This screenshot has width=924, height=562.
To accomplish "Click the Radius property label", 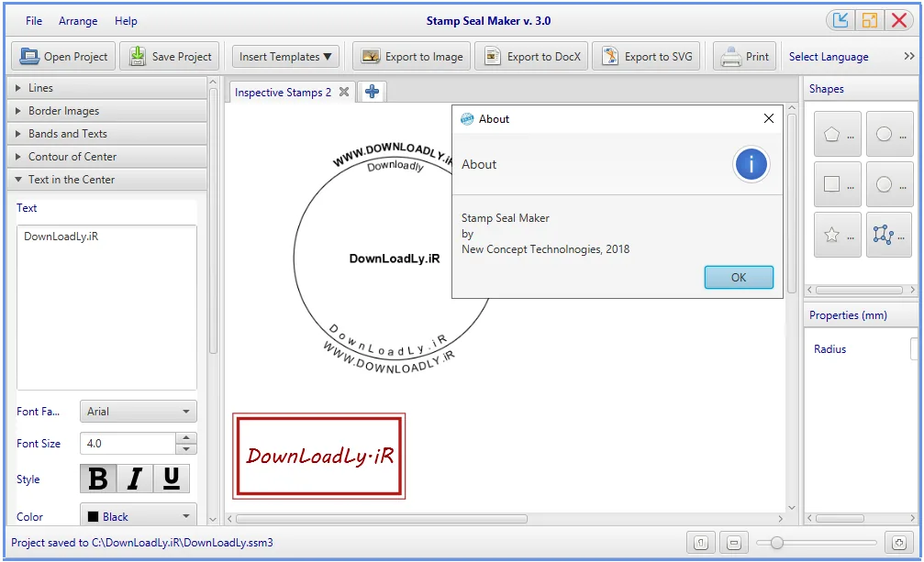I will click(x=829, y=349).
